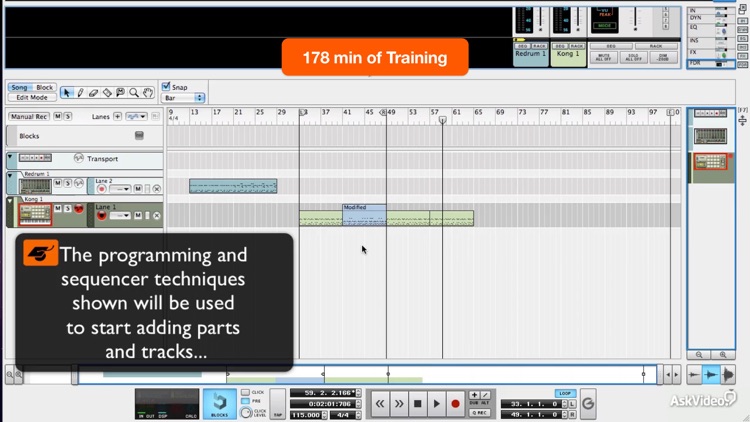
Task: Click Mute All Off in mixer
Action: tap(604, 57)
